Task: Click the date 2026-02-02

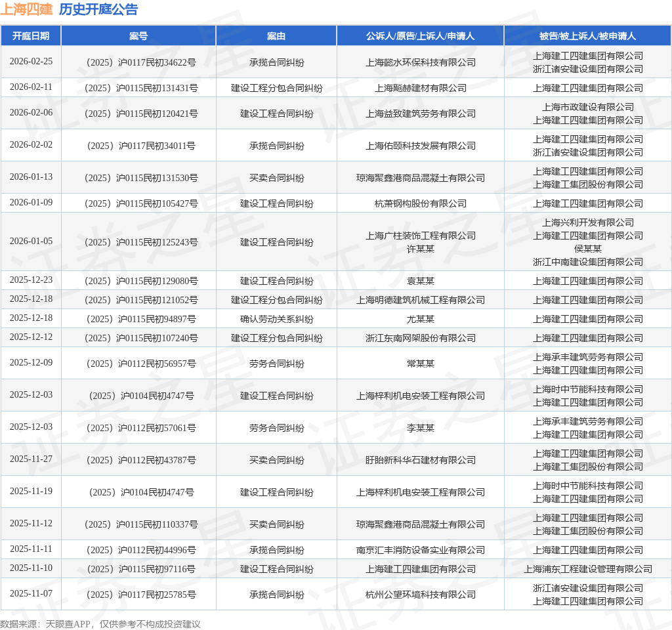Action: 31,144
